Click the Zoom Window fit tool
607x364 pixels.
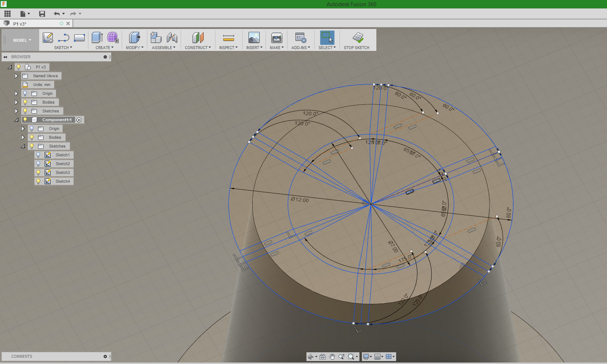[351, 357]
